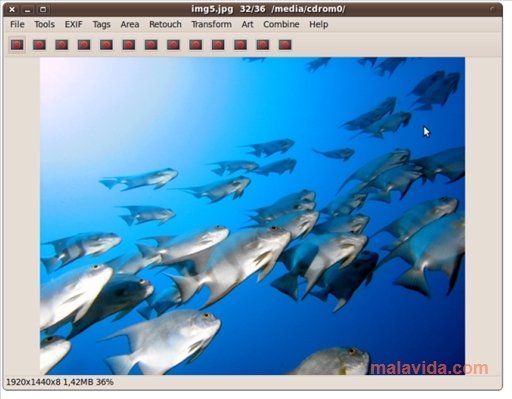Click the sixth red toolbar icon
The width and height of the screenshot is (512, 399).
pyautogui.click(x=129, y=45)
